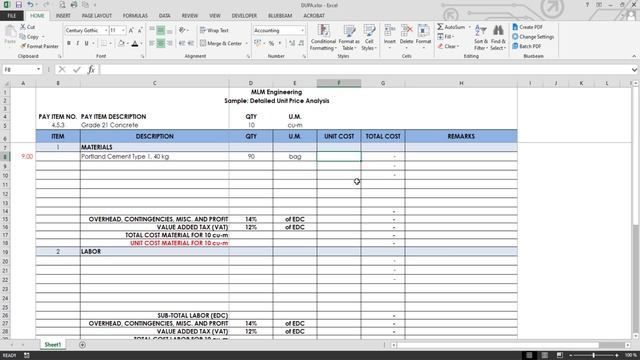The height and width of the screenshot is (360, 640).
Task: Click the font color swatch
Action: [135, 43]
